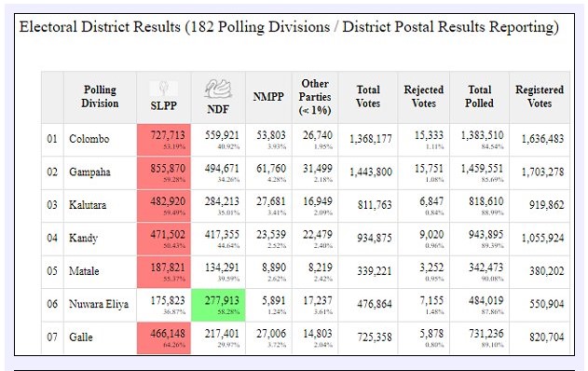Select the Kalutara district name
588x371 pixels.
pos(88,205)
